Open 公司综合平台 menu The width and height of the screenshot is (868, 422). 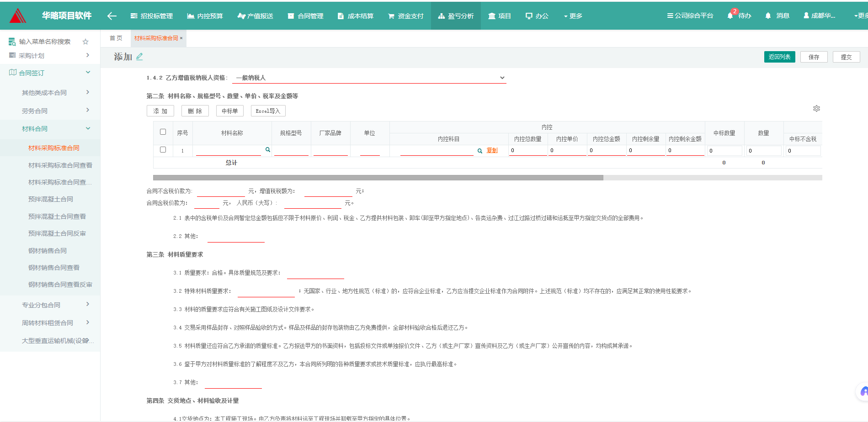pyautogui.click(x=690, y=16)
